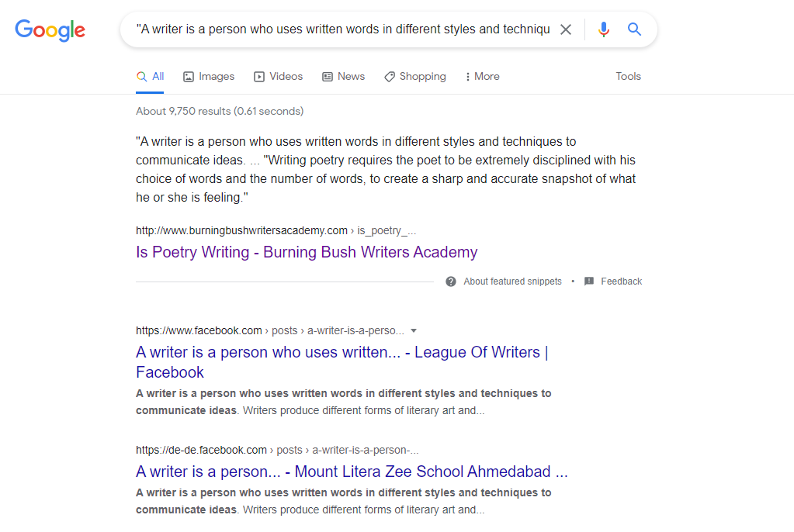Open Mount Litera Zee School Ahmedabad result

point(352,472)
